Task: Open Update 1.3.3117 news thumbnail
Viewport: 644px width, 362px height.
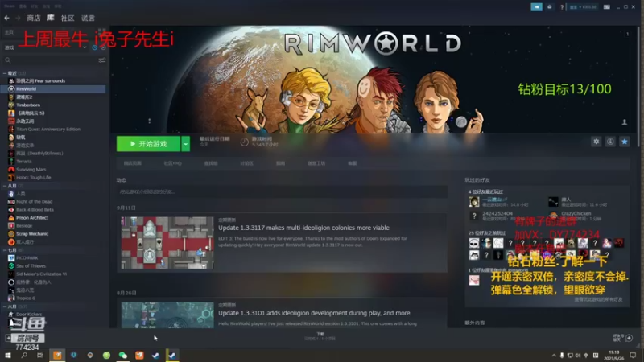Action: 167,243
